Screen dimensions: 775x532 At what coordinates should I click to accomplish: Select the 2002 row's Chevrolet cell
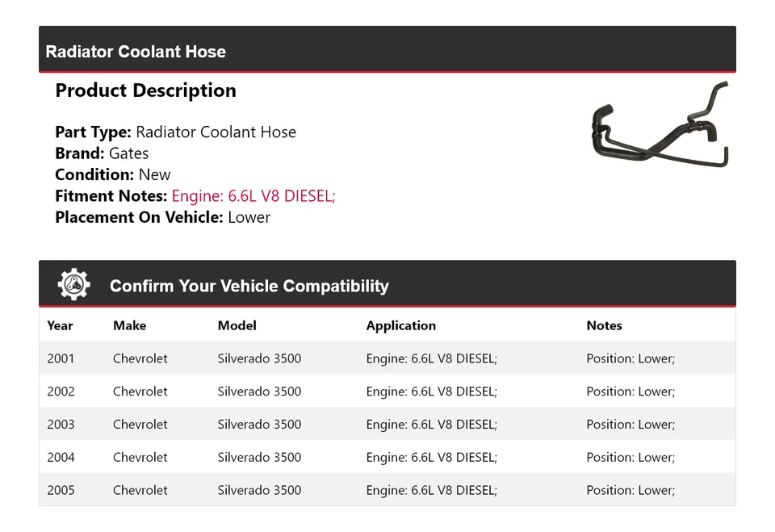[140, 392]
